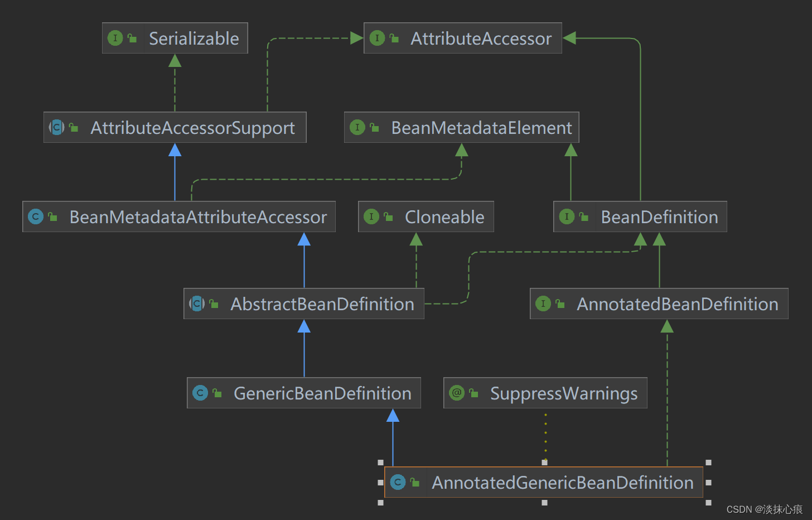This screenshot has height=520, width=812.
Task: Click the public visibility lock icon on AttributeAccessor
Action: click(x=394, y=38)
